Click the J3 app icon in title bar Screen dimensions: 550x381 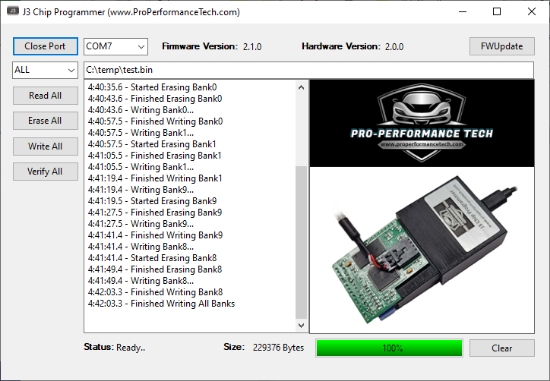click(13, 11)
